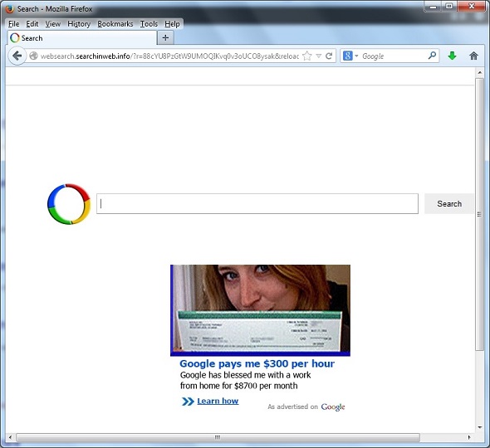Reload the page using the refresh icon

pos(329,56)
